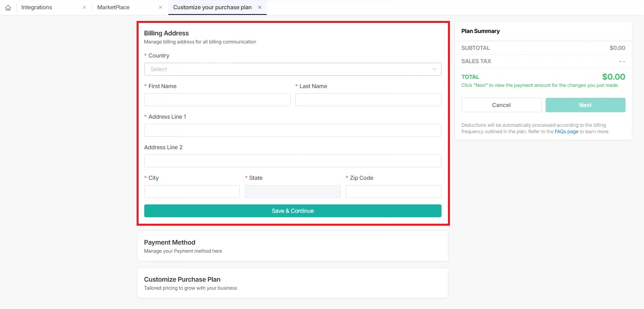
Task: Focus the Last Name input field
Action: pyautogui.click(x=368, y=100)
